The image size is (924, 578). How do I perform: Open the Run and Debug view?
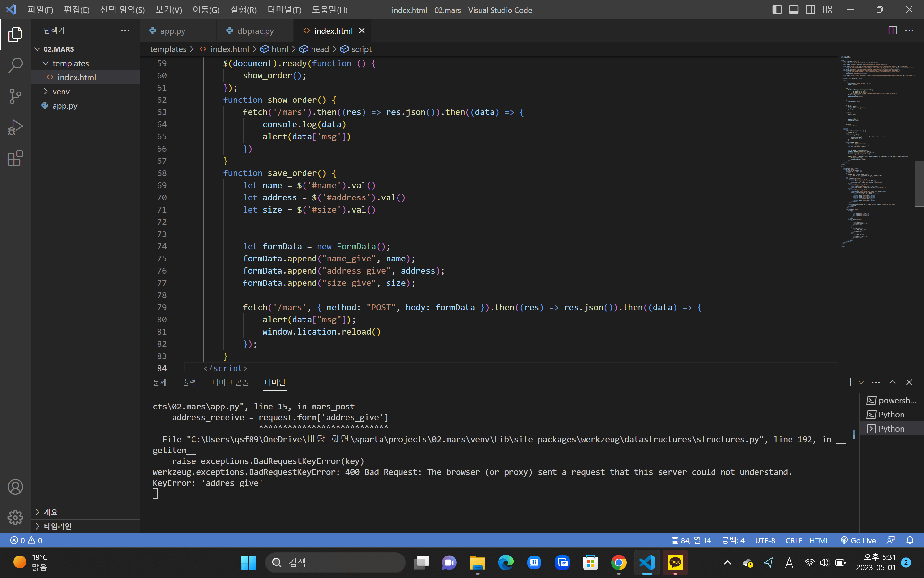pos(15,127)
